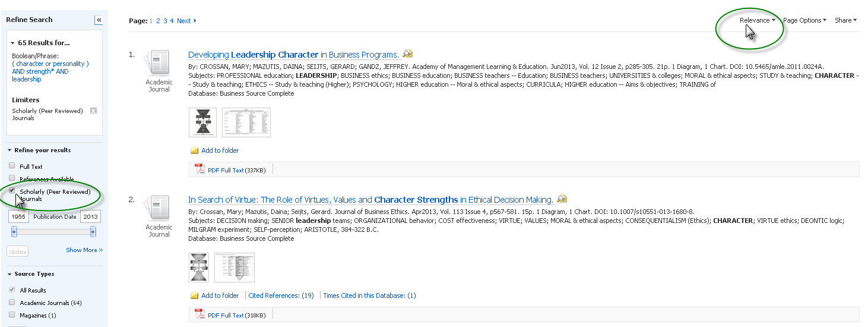The height and width of the screenshot is (327, 868).
Task: Click the folder icon of second result
Action: pyautogui.click(x=194, y=295)
